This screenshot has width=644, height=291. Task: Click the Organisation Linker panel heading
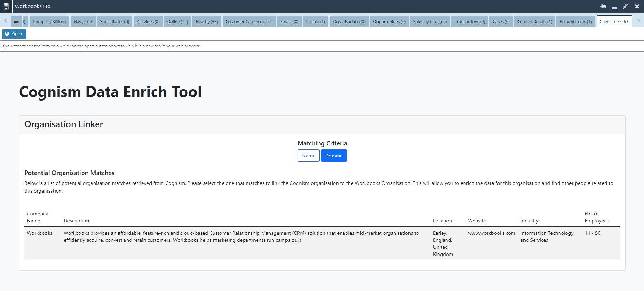[64, 124]
